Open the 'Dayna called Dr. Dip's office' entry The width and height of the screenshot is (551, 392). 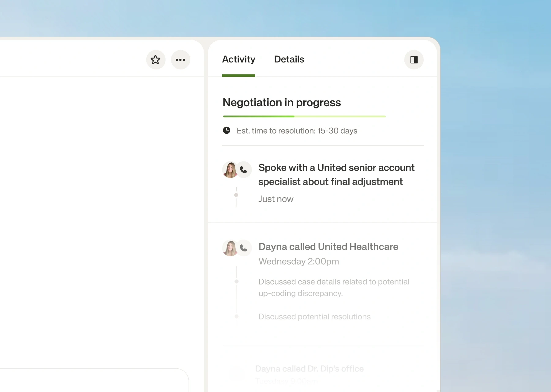[x=309, y=369]
